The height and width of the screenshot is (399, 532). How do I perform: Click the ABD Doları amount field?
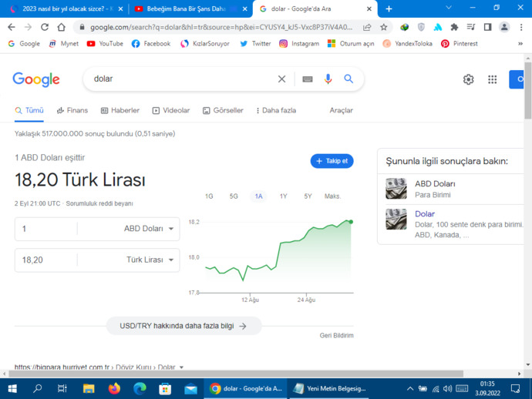pos(46,229)
